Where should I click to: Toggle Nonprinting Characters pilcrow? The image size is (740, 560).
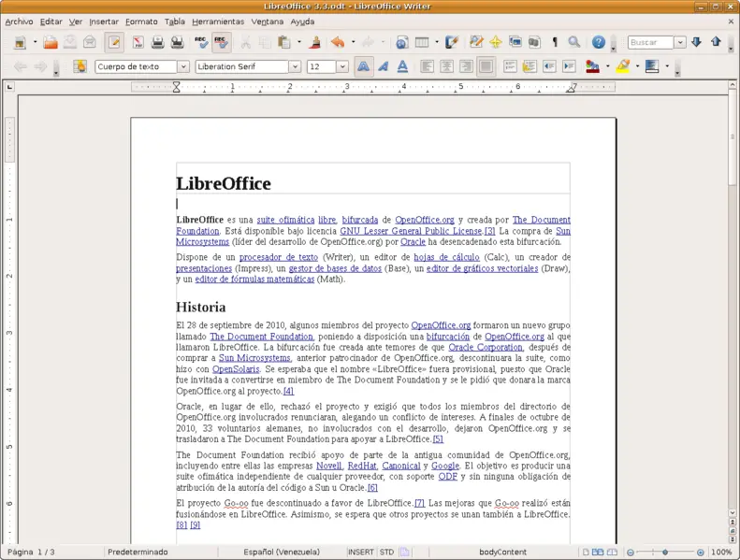click(x=555, y=42)
